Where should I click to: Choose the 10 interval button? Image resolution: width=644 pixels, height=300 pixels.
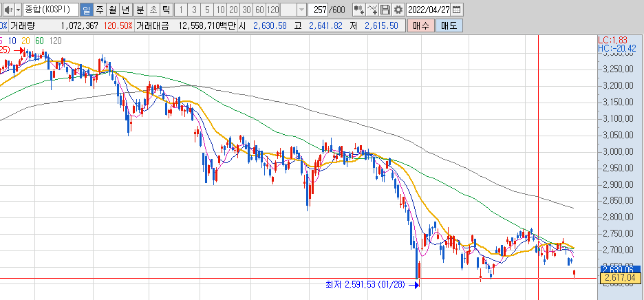point(221,9)
